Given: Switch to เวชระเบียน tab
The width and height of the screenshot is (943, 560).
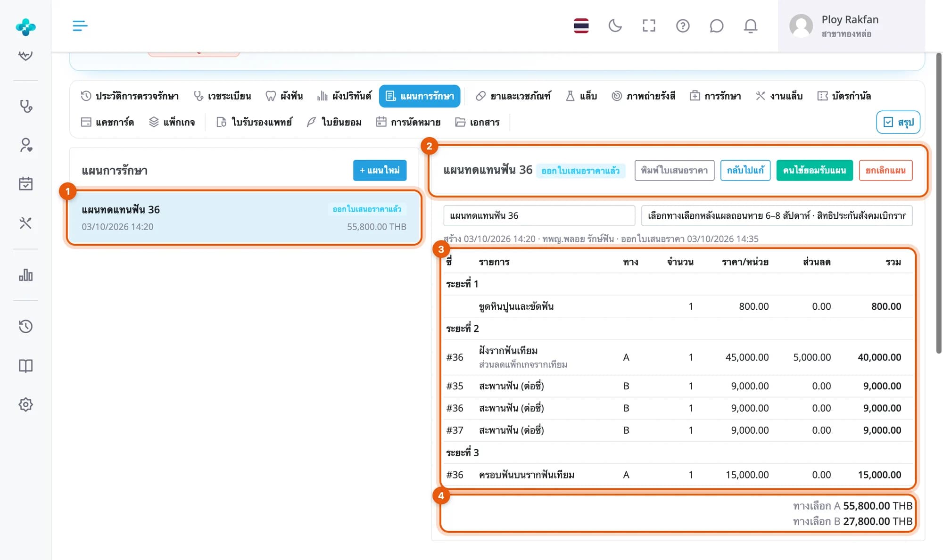Looking at the screenshot, I should (x=223, y=96).
